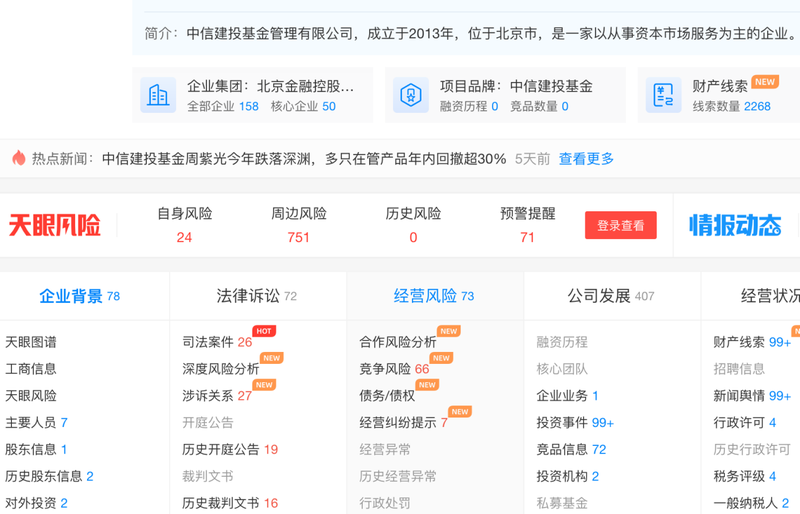Image resolution: width=800 pixels, height=514 pixels.
Task: Open 竞争风险 66
Action: [x=394, y=369]
